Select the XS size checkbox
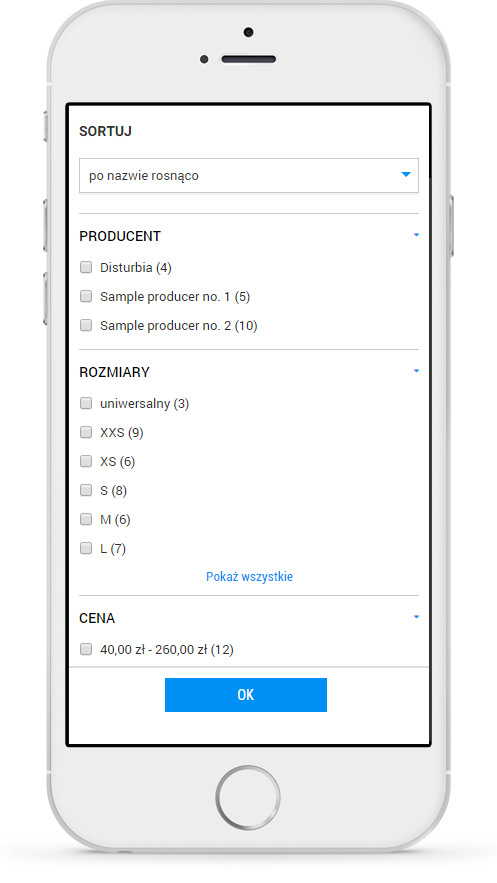The image size is (497, 883). coord(86,461)
